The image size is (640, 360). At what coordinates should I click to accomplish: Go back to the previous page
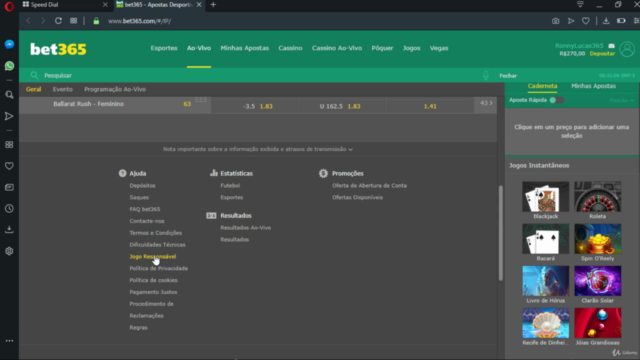click(29, 21)
